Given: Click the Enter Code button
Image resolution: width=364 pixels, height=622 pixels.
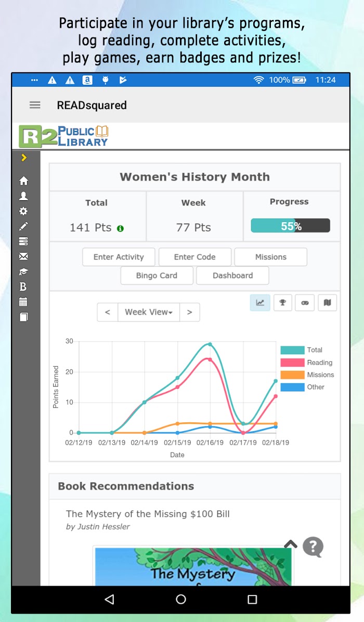Looking at the screenshot, I should pyautogui.click(x=194, y=257).
